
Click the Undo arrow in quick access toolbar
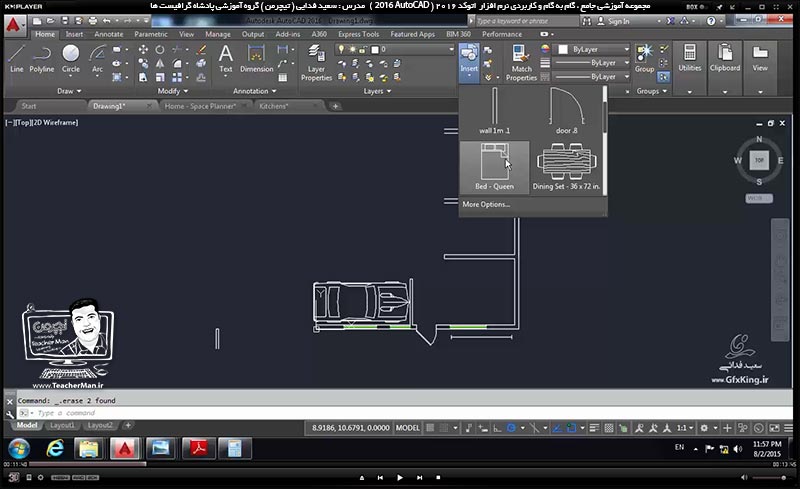click(x=106, y=21)
